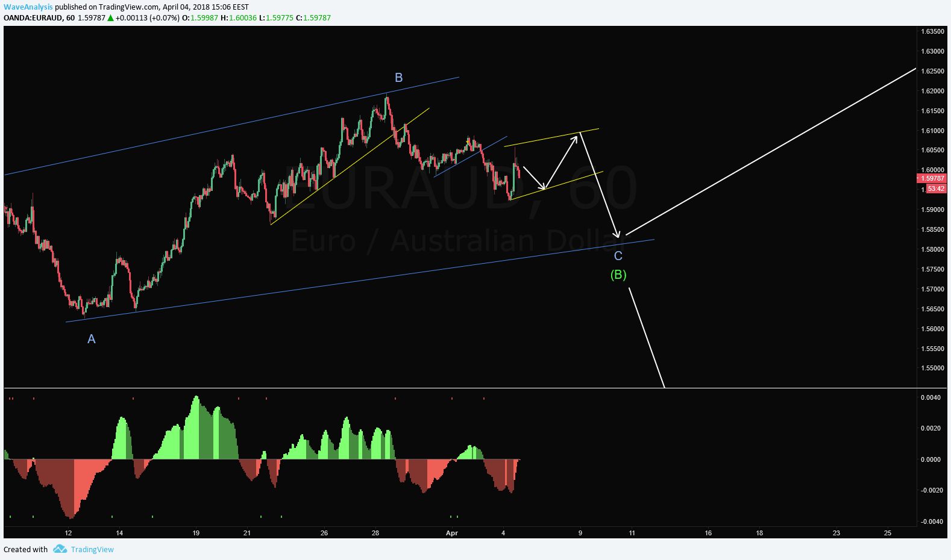The height and width of the screenshot is (560, 951).
Task: Click the 1.58000 price axis label
Action: point(932,249)
